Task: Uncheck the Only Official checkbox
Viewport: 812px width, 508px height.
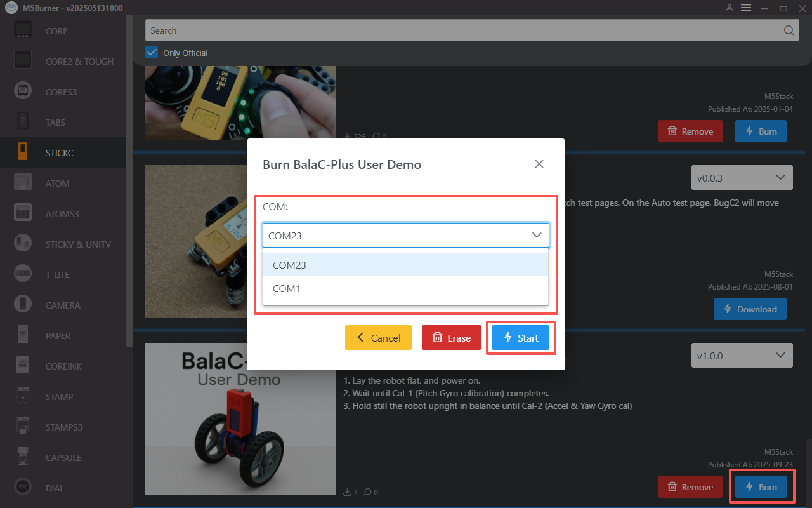Action: [152, 53]
